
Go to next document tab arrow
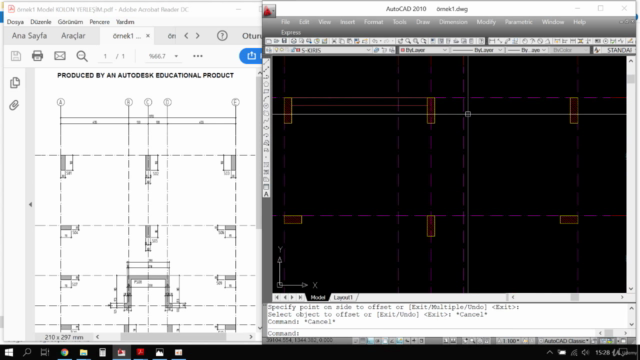[x=198, y=36]
